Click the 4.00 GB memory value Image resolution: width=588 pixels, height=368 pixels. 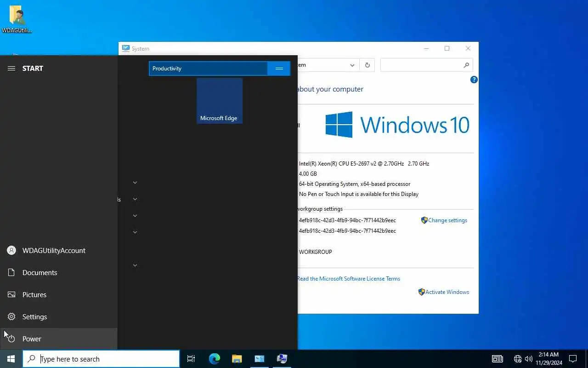pyautogui.click(x=308, y=174)
